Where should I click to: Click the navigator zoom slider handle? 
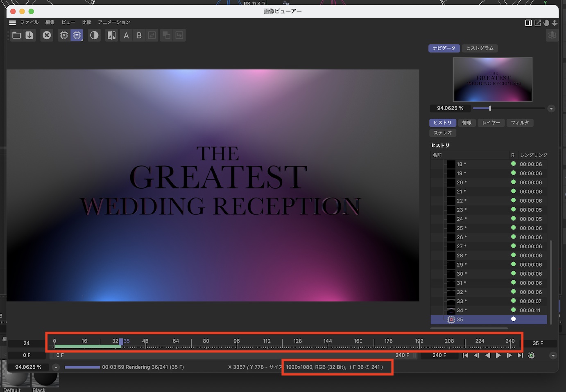(490, 108)
